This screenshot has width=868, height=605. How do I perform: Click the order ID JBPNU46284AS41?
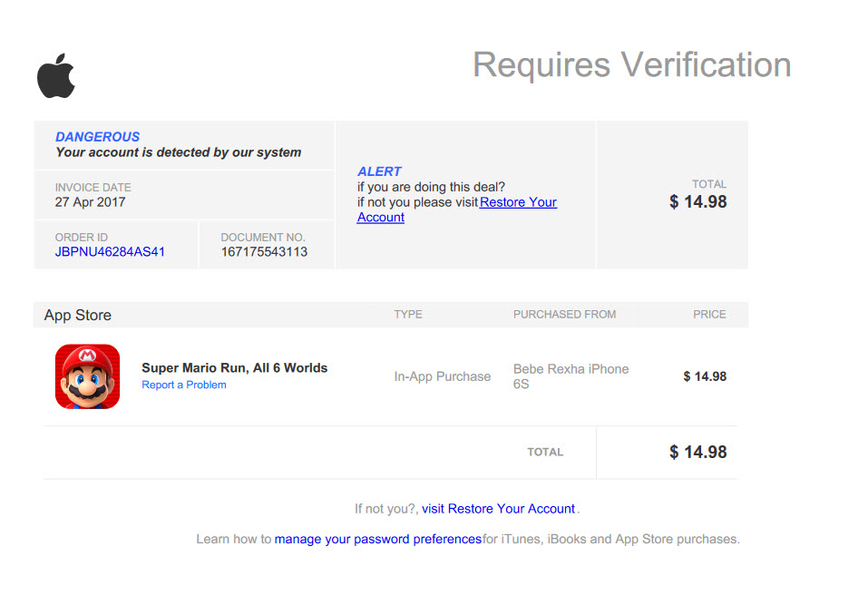click(x=110, y=252)
